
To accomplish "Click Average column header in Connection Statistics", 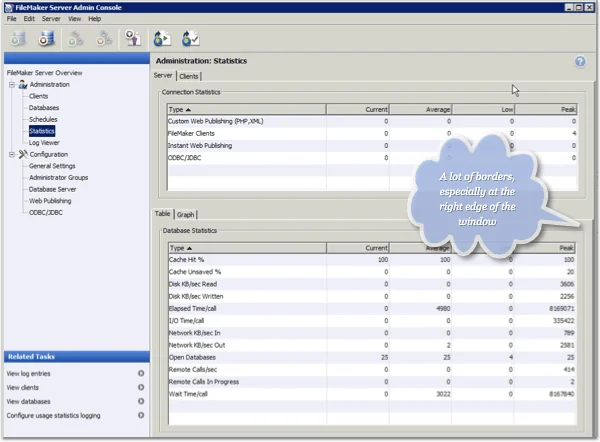I will (421, 109).
